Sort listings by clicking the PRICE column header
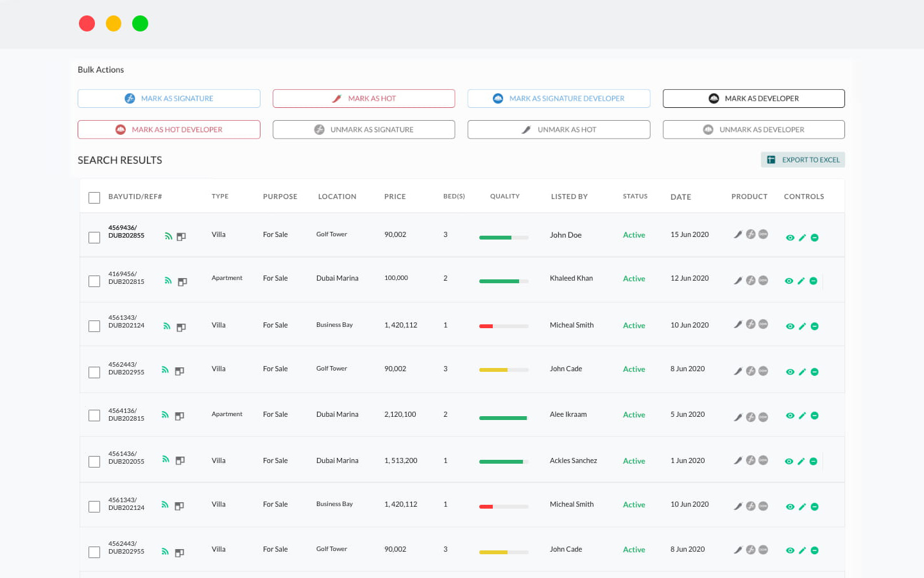This screenshot has height=578, width=924. pos(395,197)
